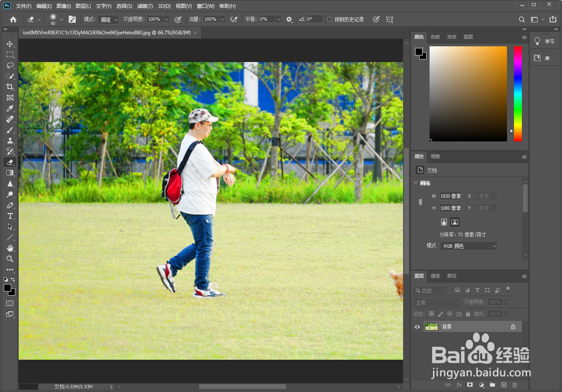The height and width of the screenshot is (392, 562).
Task: Collapse the Canvas section in Properties
Action: pyautogui.click(x=416, y=183)
